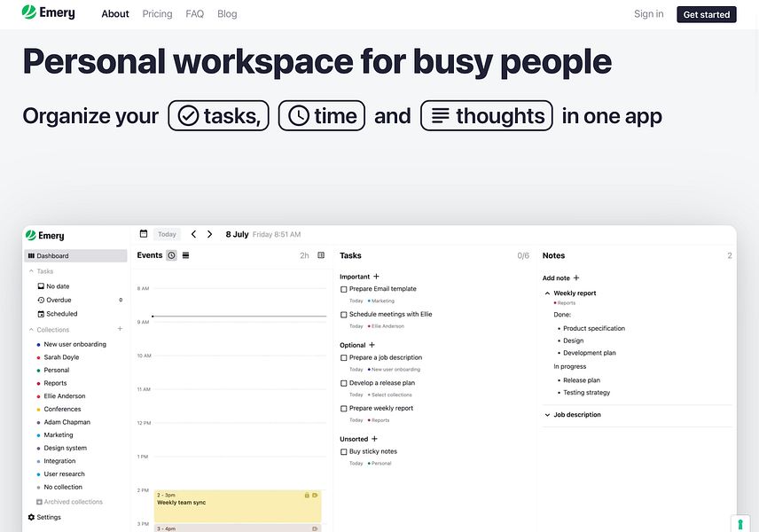759x532 pixels.
Task: Click the green widget icon bottom right
Action: coord(740,524)
